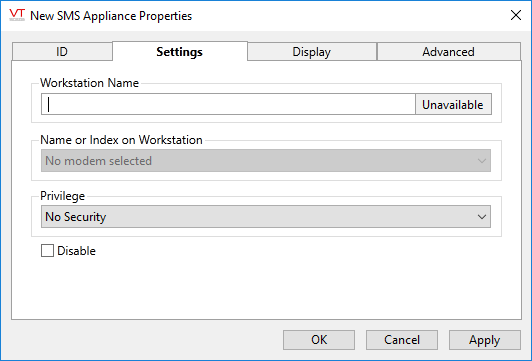The height and width of the screenshot is (361, 532).
Task: Select the Settings tab
Action: point(179,52)
